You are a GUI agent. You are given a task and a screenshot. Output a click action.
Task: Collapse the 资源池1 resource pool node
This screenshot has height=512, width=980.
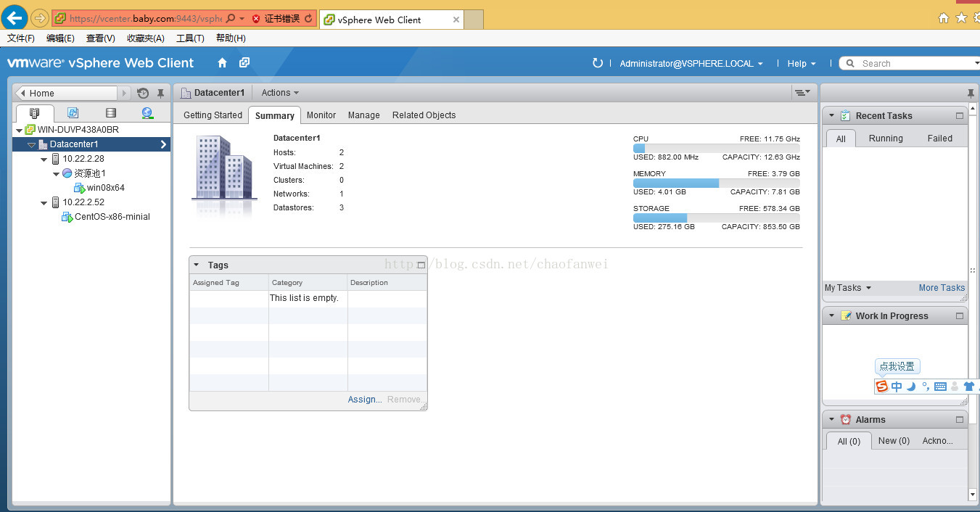tap(57, 173)
